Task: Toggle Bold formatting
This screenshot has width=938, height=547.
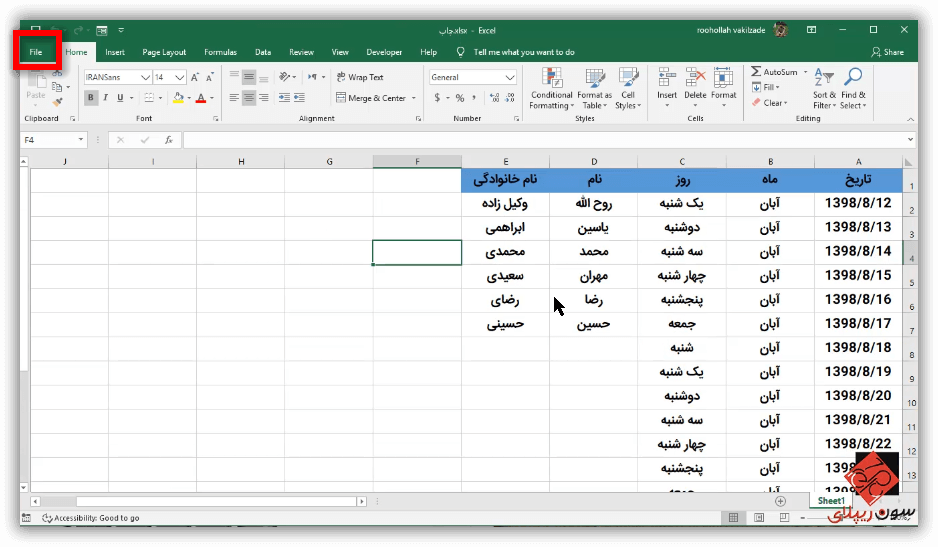Action: tap(91, 98)
